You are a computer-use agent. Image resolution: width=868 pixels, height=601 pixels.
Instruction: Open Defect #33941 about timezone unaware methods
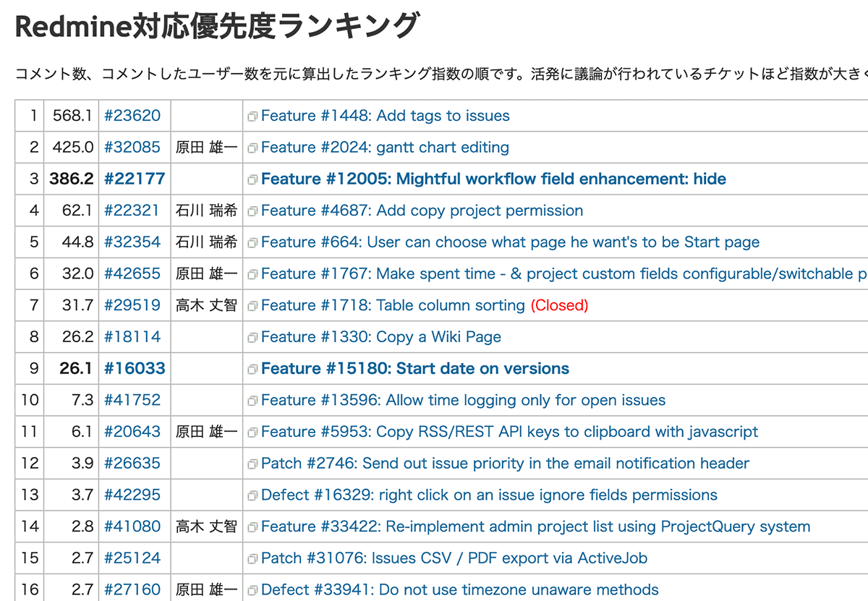coord(460,589)
